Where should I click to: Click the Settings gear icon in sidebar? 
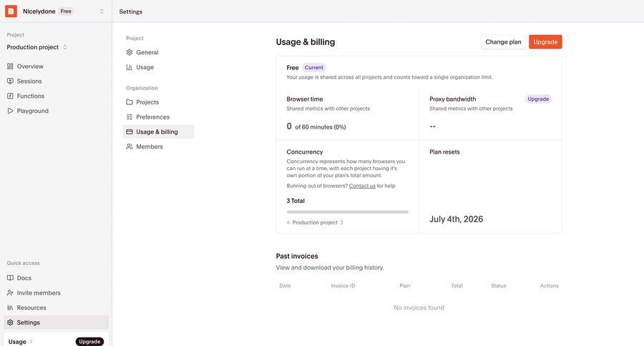tap(10, 322)
